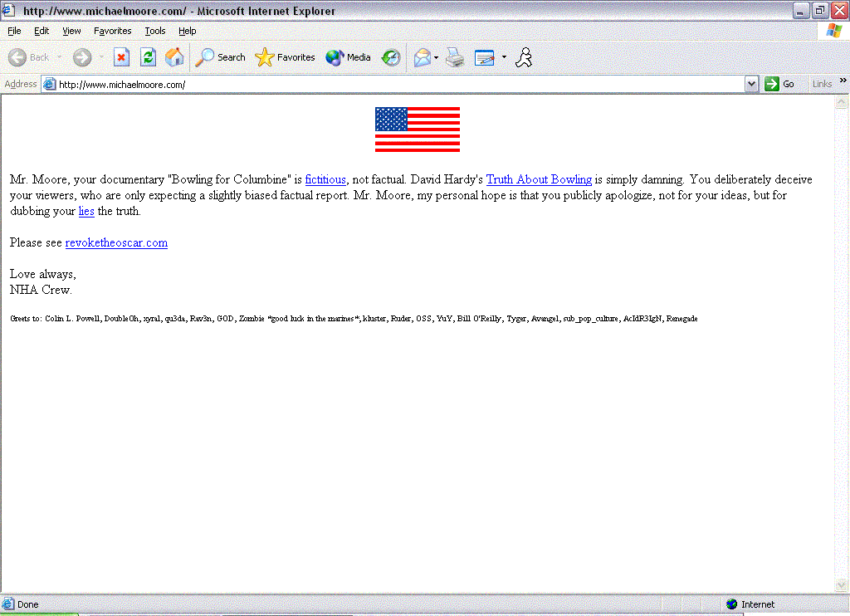The width and height of the screenshot is (850, 616).
Task: Expand the Links toolbar chevron
Action: 843,81
